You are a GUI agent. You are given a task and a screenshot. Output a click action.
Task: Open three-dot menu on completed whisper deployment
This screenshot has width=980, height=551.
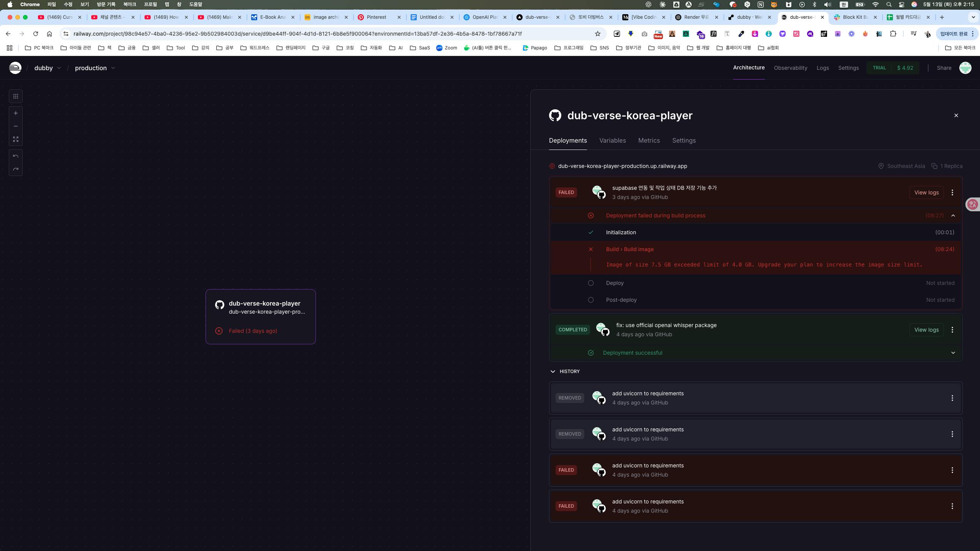[952, 330]
